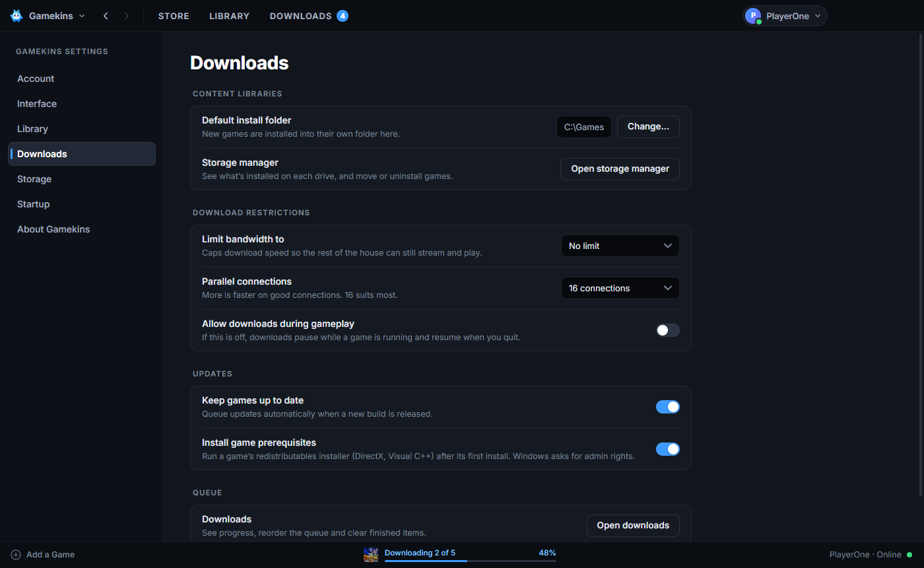The height and width of the screenshot is (568, 924).
Task: Switch to the STORE tab
Action: point(174,16)
